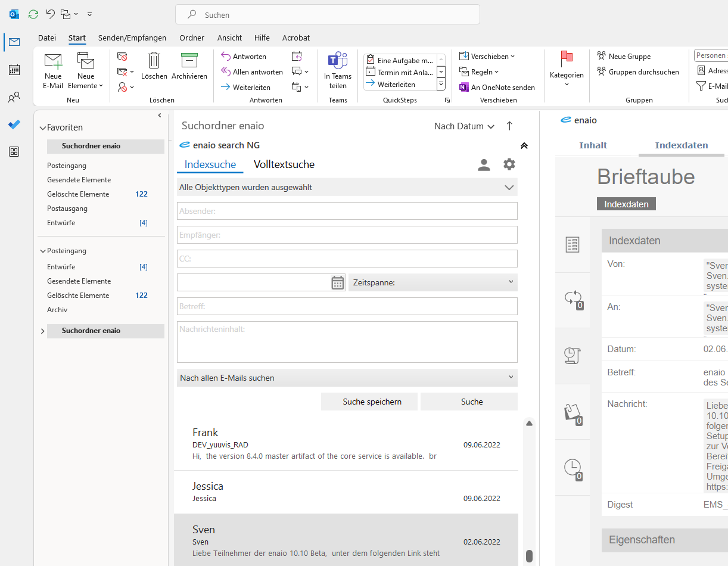Open the calendar date picker icon
Screen dimensions: 728x566
click(x=338, y=282)
